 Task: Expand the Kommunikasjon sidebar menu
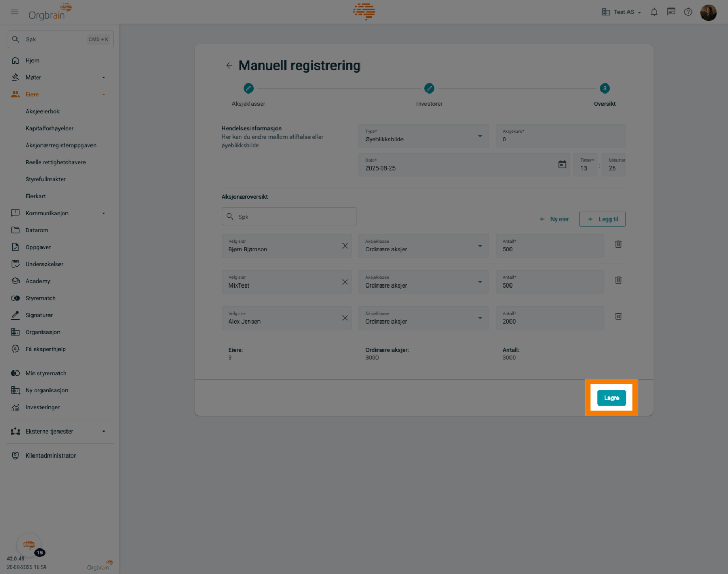point(60,214)
